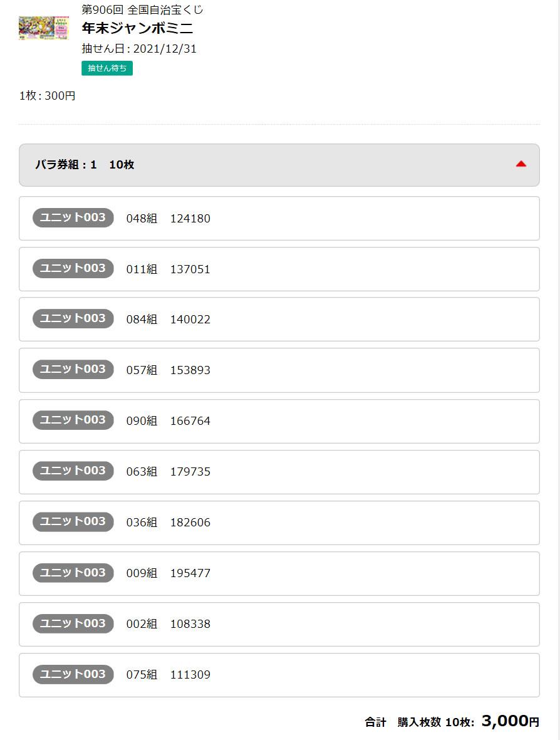Click the バラ券組:1 10枚 header bar
The height and width of the screenshot is (740, 560).
pos(279,165)
